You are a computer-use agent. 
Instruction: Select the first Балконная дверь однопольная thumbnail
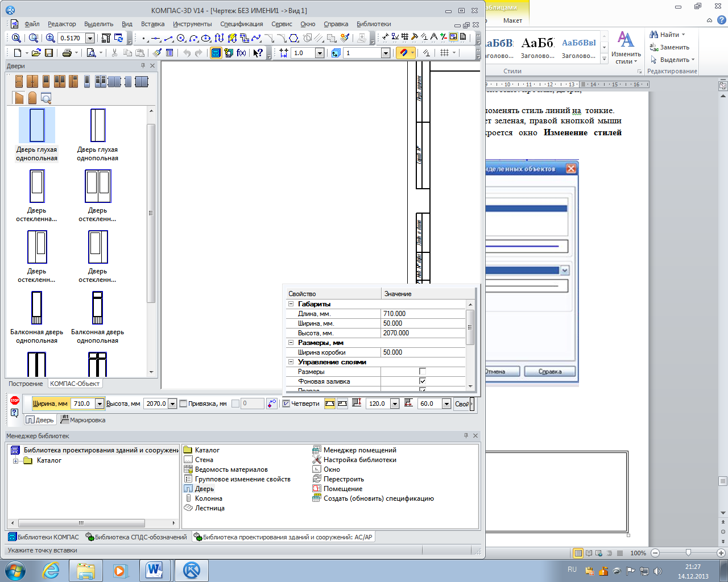pyautogui.click(x=37, y=307)
